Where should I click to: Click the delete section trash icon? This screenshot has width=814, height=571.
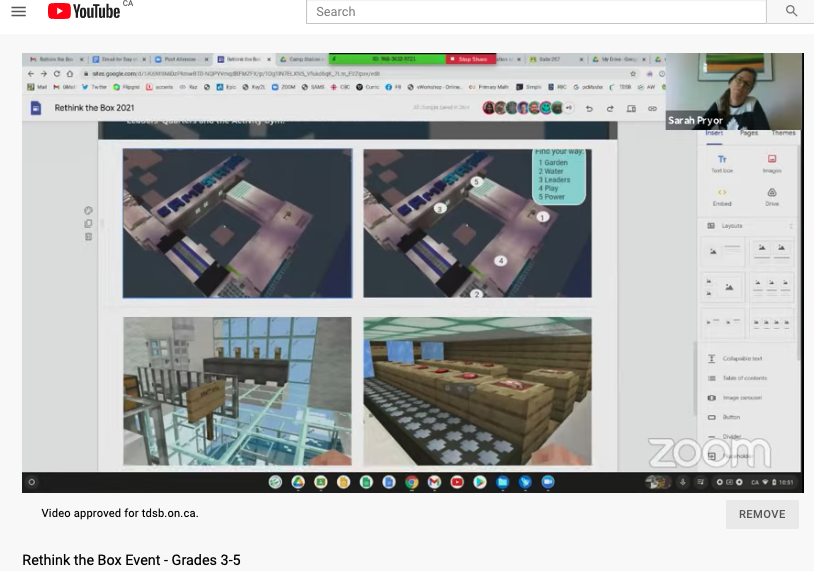pos(88,237)
